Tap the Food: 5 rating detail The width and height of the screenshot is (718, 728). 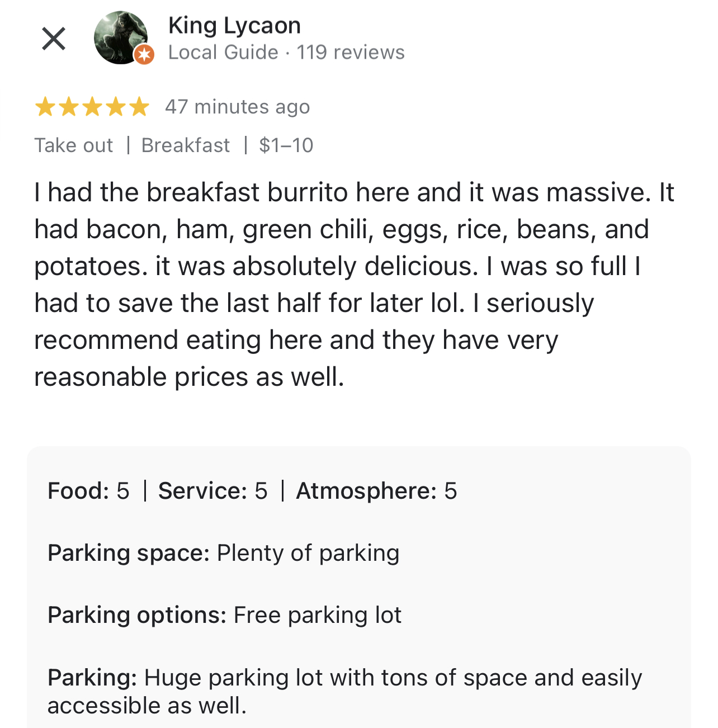point(88,491)
